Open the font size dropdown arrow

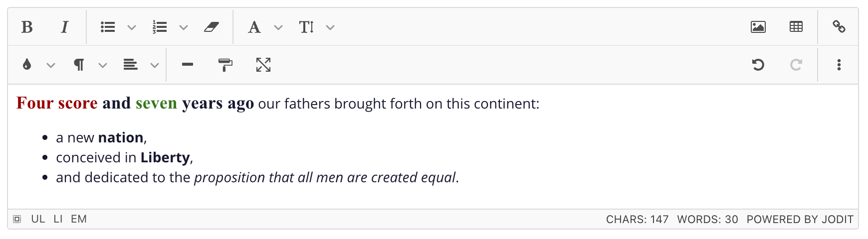pos(330,27)
